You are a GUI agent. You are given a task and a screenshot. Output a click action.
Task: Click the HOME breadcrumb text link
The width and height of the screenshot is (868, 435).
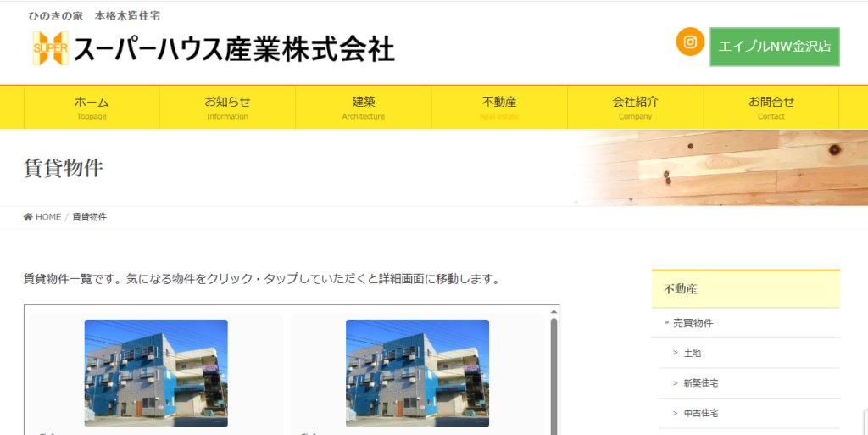click(x=48, y=217)
